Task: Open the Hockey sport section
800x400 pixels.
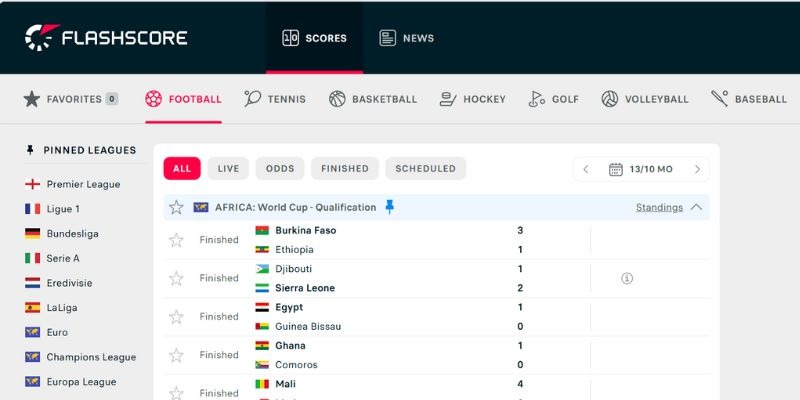Action: (472, 99)
